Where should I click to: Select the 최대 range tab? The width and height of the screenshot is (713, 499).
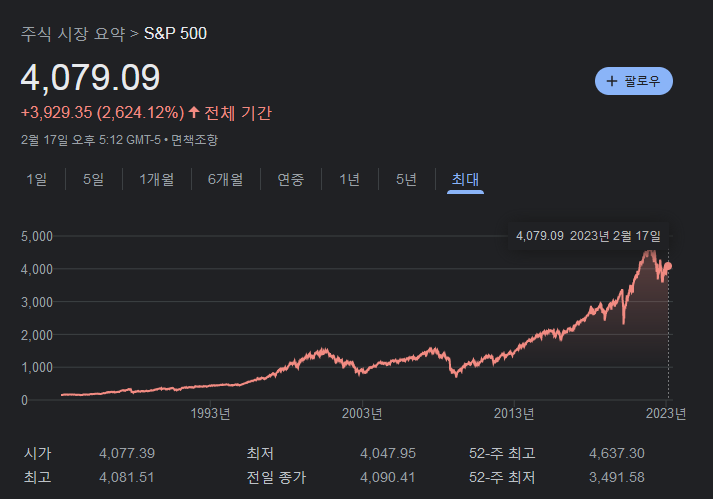pyautogui.click(x=465, y=179)
